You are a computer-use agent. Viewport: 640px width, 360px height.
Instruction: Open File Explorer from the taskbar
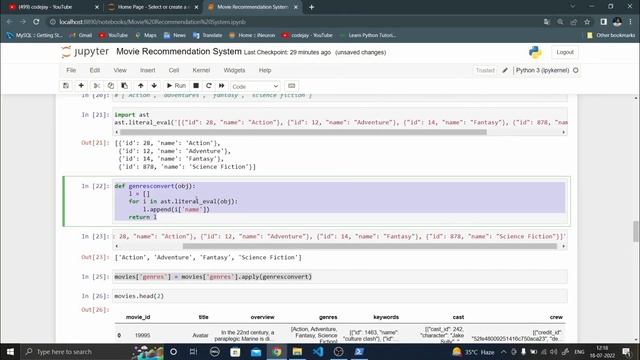click(x=297, y=352)
